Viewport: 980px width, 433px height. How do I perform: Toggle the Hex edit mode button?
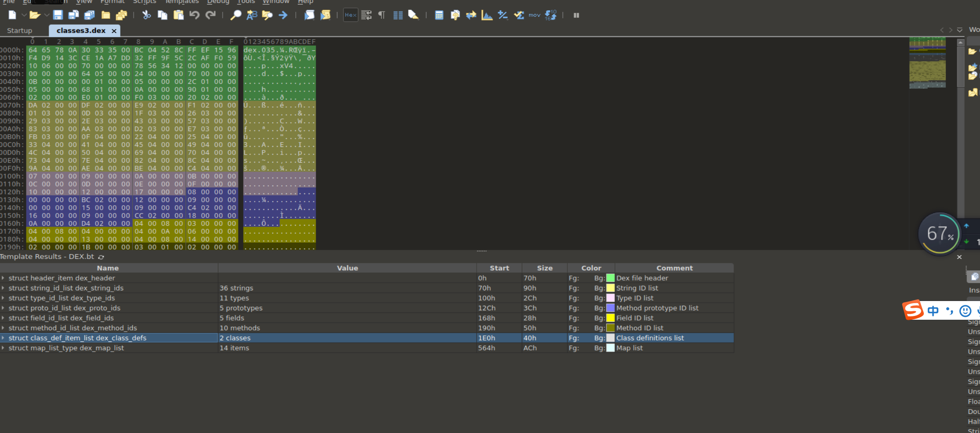[x=350, y=15]
